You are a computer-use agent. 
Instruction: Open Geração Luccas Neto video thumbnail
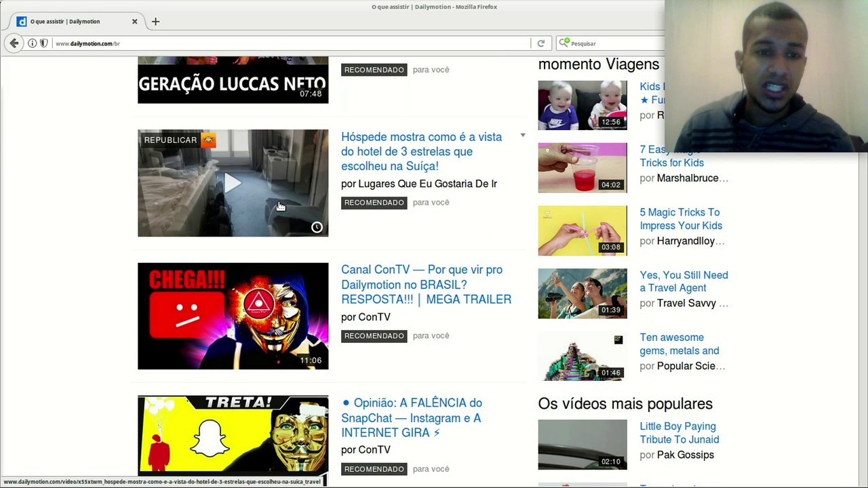(x=233, y=80)
